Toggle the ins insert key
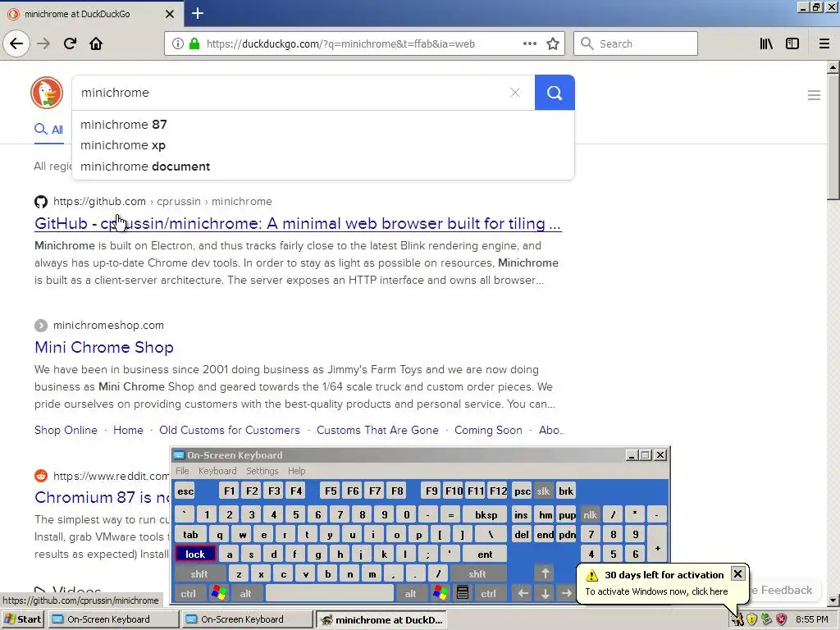Viewport: 840px width, 630px height. tap(521, 515)
